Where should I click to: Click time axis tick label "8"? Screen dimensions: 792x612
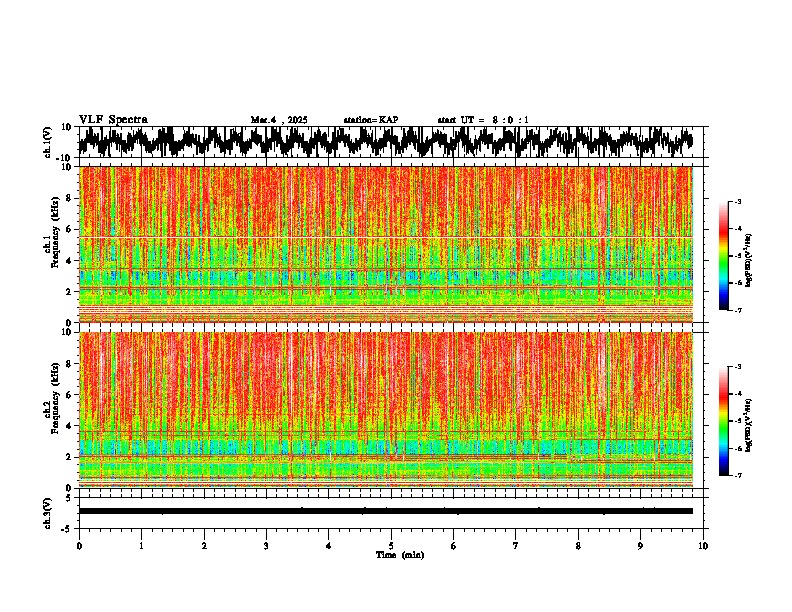point(578,546)
